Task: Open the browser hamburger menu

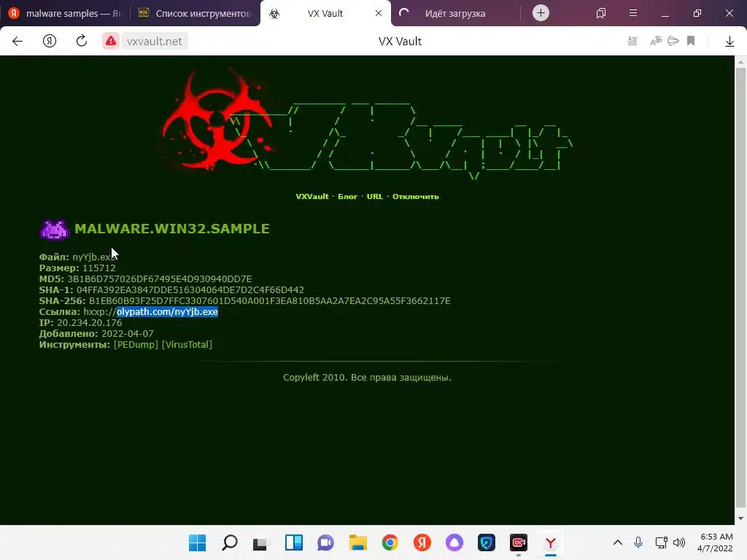Action: point(633,13)
